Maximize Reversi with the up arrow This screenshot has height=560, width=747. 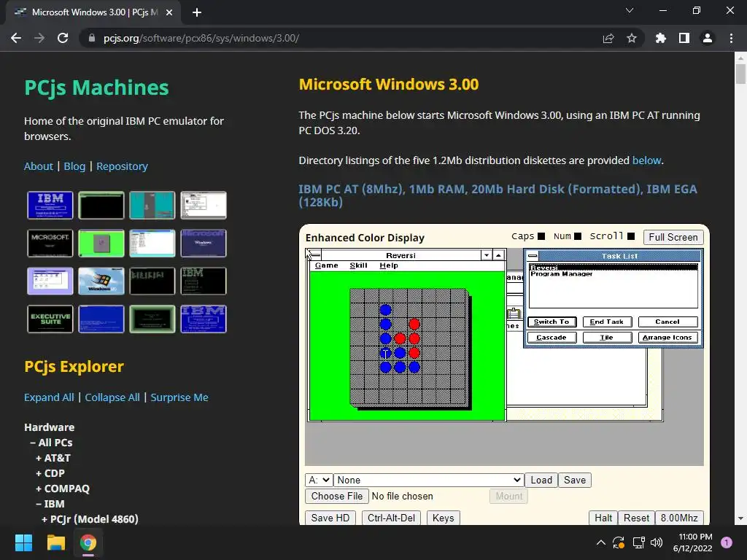pyautogui.click(x=498, y=255)
